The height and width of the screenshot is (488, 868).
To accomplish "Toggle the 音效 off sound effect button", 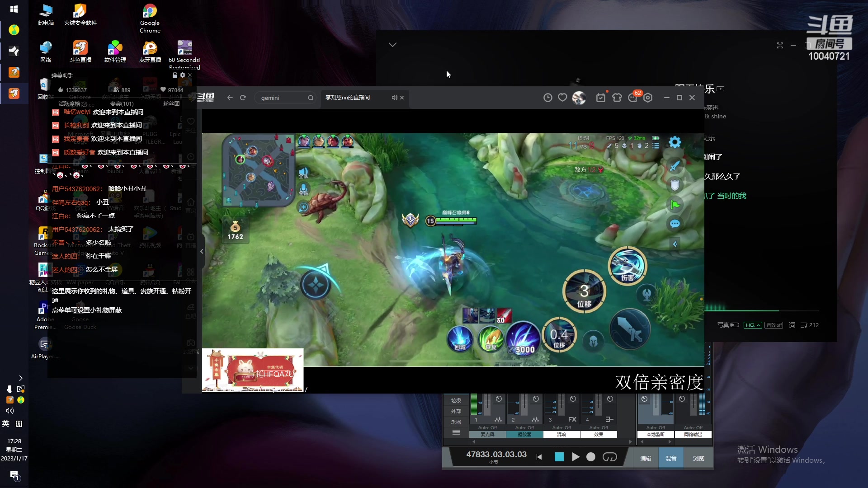I will click(774, 325).
